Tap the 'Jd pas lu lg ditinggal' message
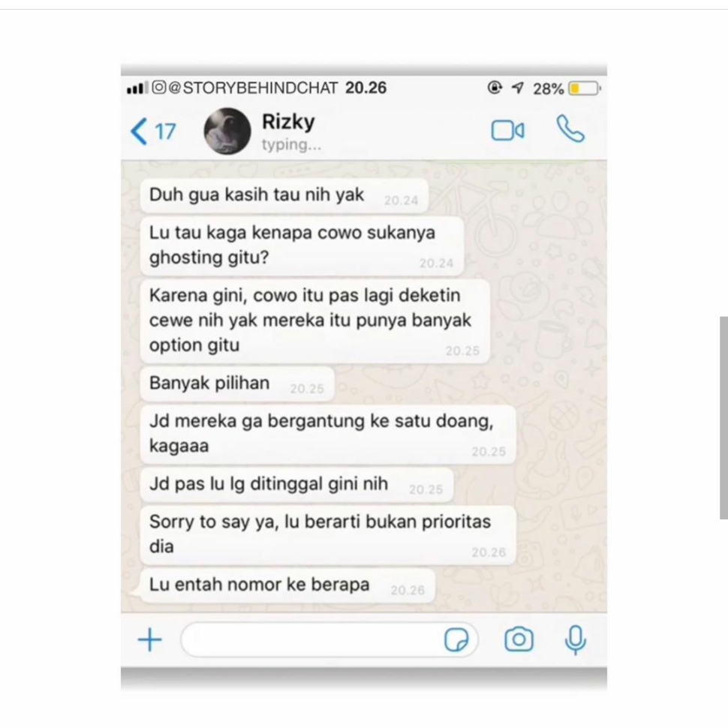This screenshot has height=728, width=728. coord(296,485)
